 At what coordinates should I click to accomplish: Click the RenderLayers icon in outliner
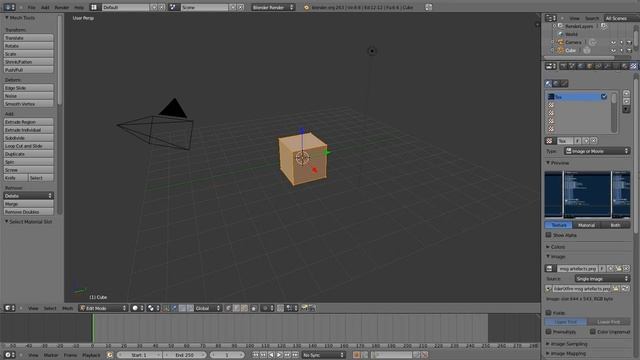click(561, 26)
